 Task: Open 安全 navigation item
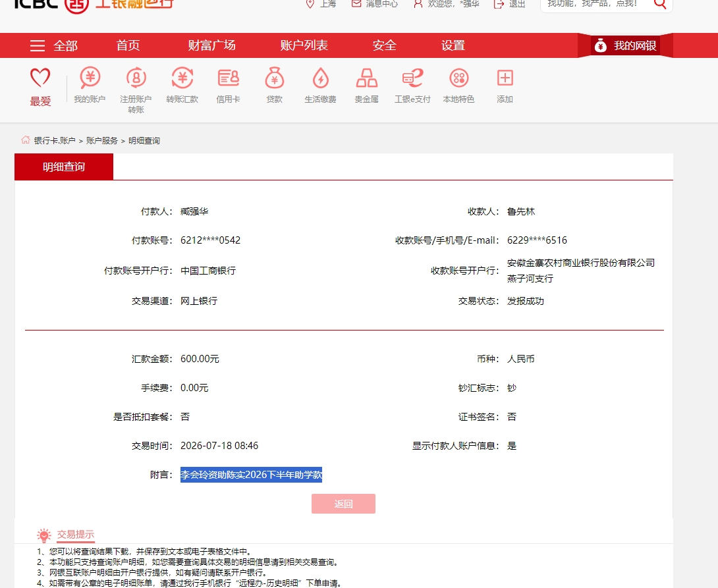pyautogui.click(x=384, y=45)
